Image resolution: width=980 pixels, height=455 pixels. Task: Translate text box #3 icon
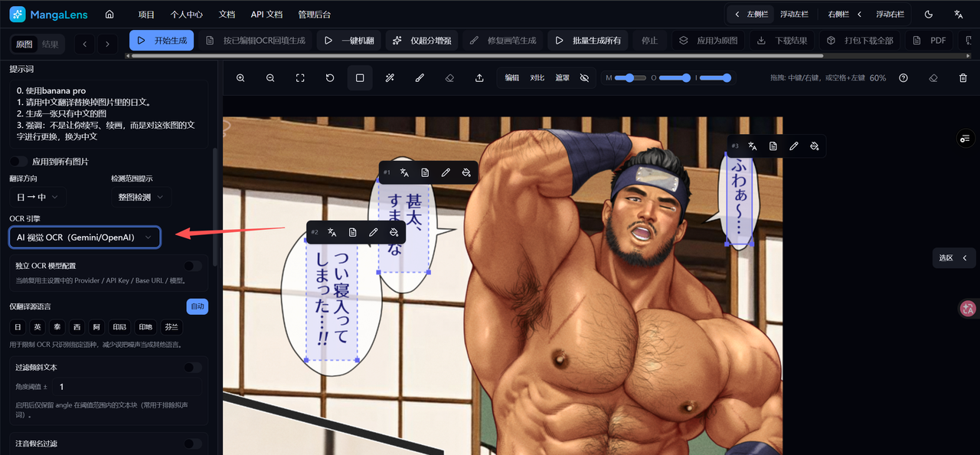tap(753, 146)
